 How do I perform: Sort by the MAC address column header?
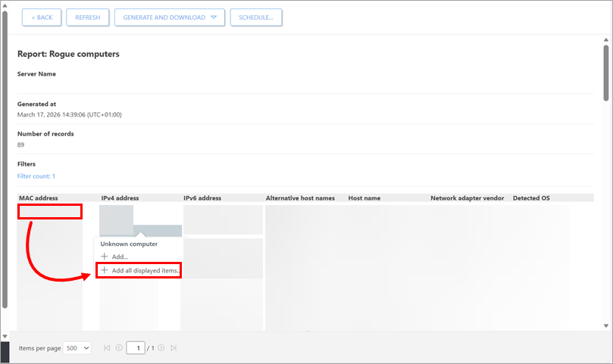point(38,198)
